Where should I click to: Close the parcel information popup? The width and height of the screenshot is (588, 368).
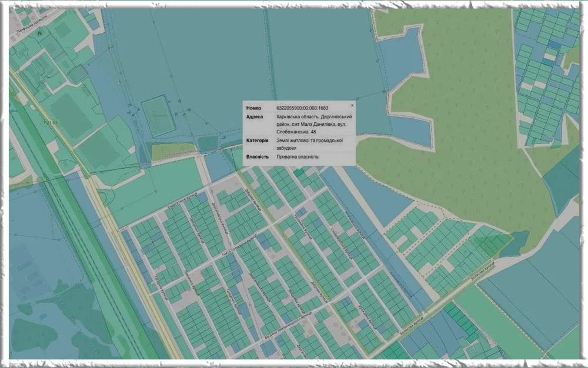(352, 105)
